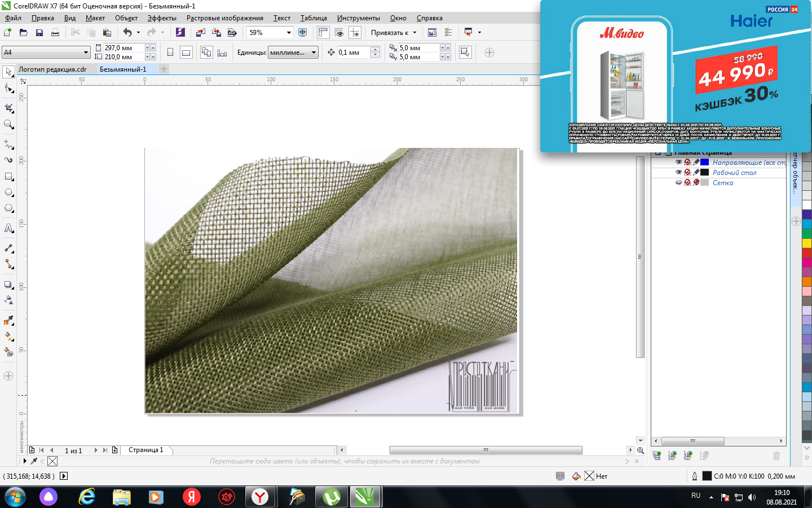
Task: Select the Shape edit tool
Action: [x=8, y=89]
